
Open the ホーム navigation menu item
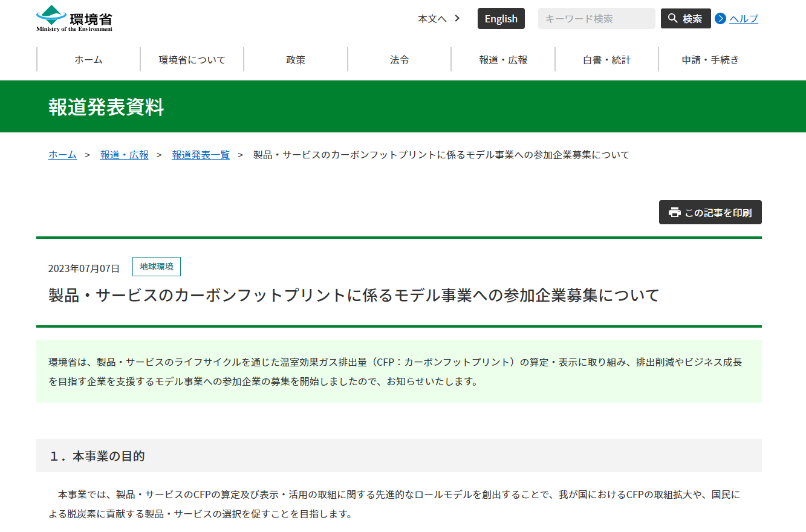(x=88, y=60)
